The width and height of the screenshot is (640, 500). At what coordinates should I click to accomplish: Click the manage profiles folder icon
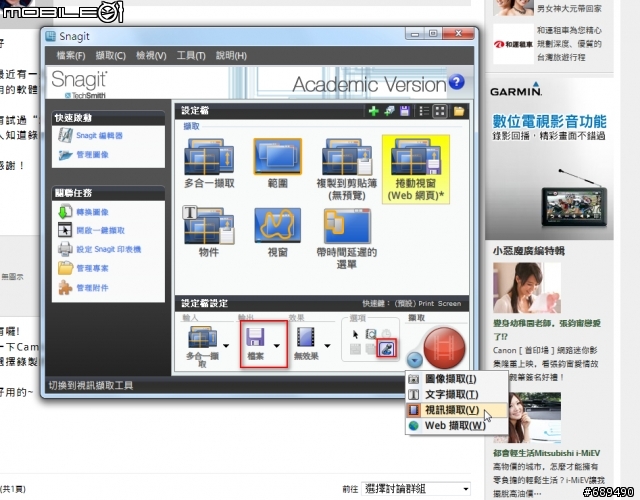65,268
